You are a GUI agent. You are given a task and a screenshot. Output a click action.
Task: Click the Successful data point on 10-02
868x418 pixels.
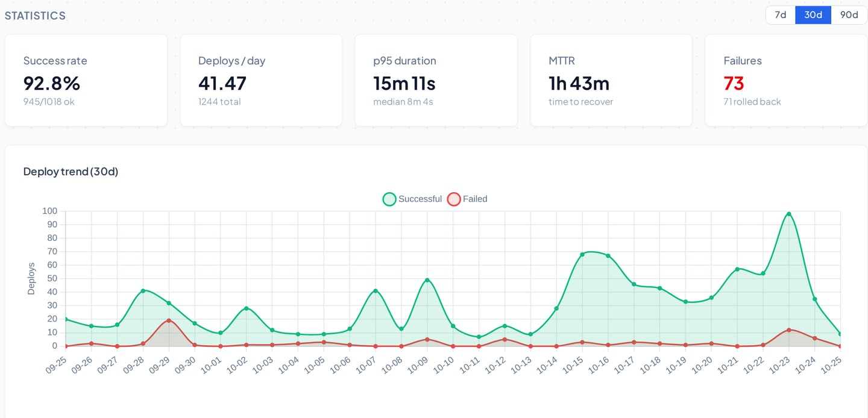[x=246, y=308]
